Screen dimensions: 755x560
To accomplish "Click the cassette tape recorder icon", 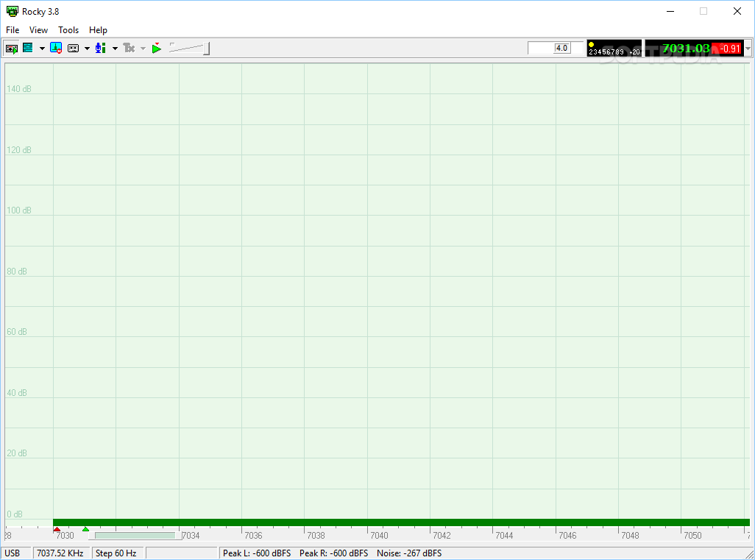I will tap(73, 48).
